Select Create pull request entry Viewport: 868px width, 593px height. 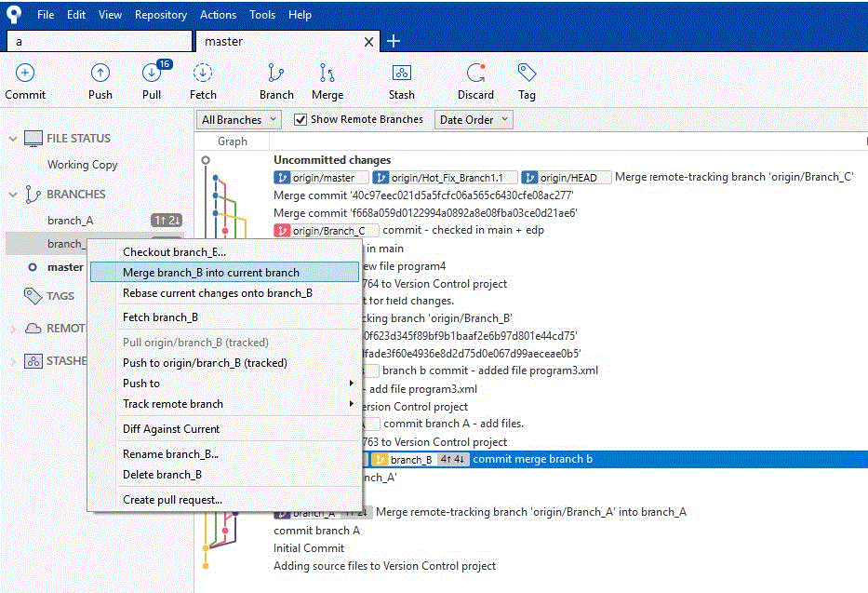click(224, 499)
